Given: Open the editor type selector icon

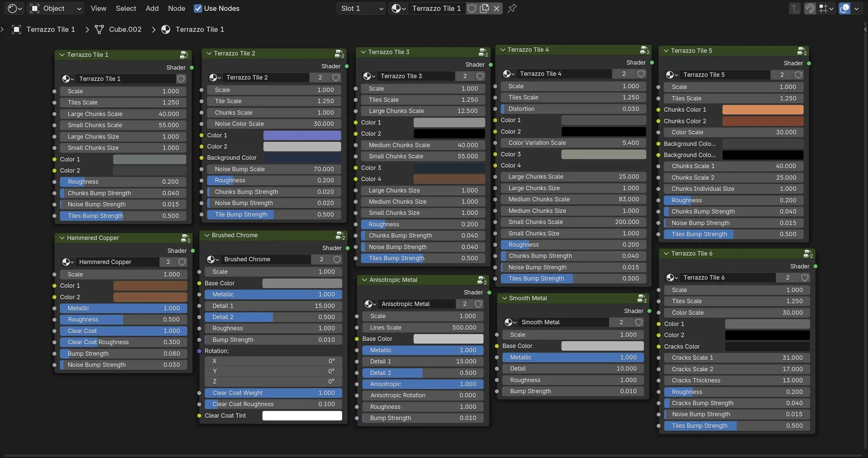Looking at the screenshot, I should pos(15,8).
